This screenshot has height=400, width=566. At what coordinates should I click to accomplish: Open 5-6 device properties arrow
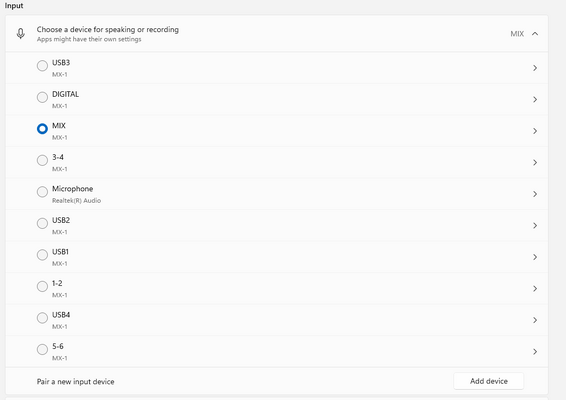[535, 351]
